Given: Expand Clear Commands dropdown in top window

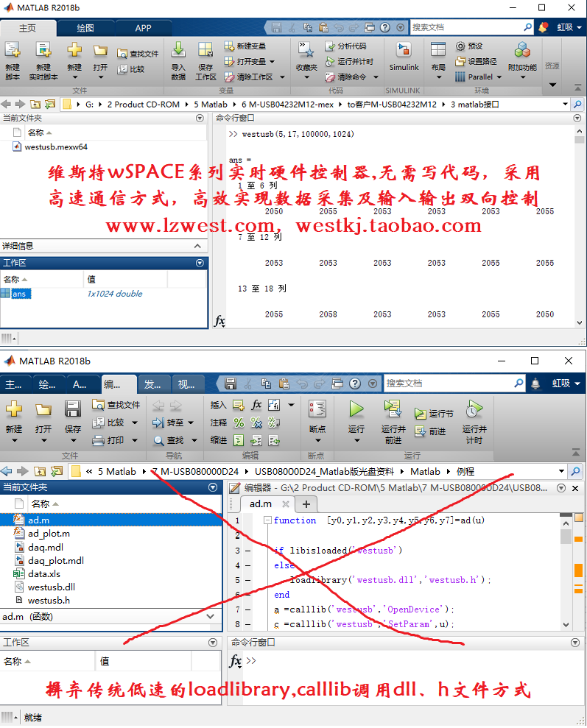Looking at the screenshot, I should 376,77.
